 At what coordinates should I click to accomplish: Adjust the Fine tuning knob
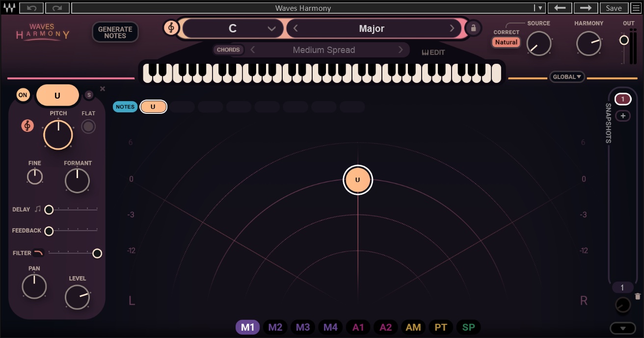(35, 176)
